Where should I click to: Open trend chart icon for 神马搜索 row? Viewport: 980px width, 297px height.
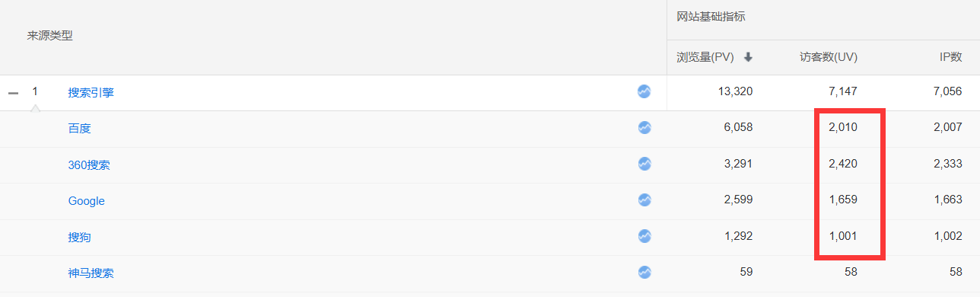[644, 272]
